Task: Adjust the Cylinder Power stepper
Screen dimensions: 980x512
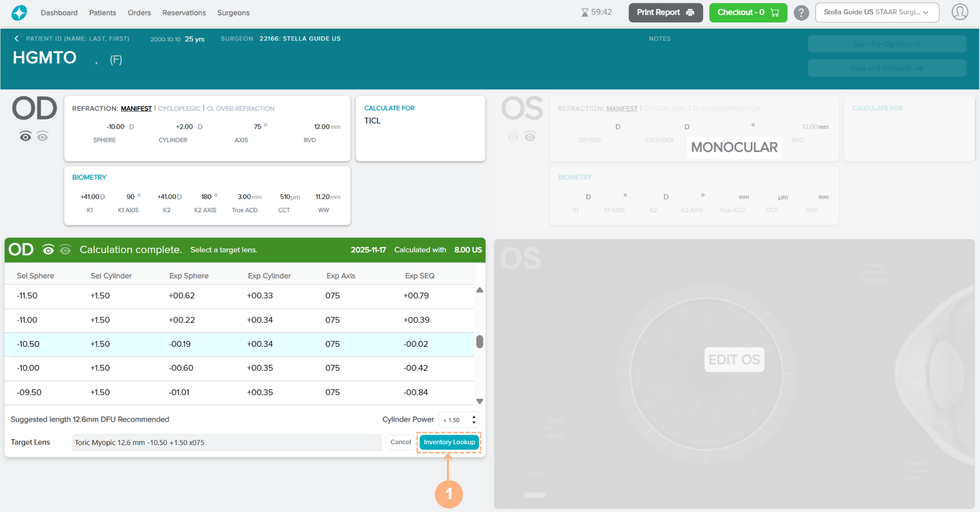Action: point(474,420)
